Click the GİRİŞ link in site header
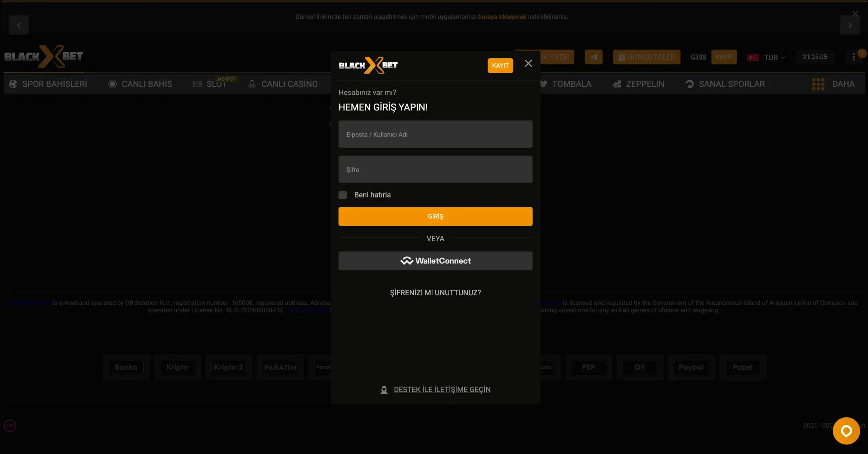 point(698,57)
